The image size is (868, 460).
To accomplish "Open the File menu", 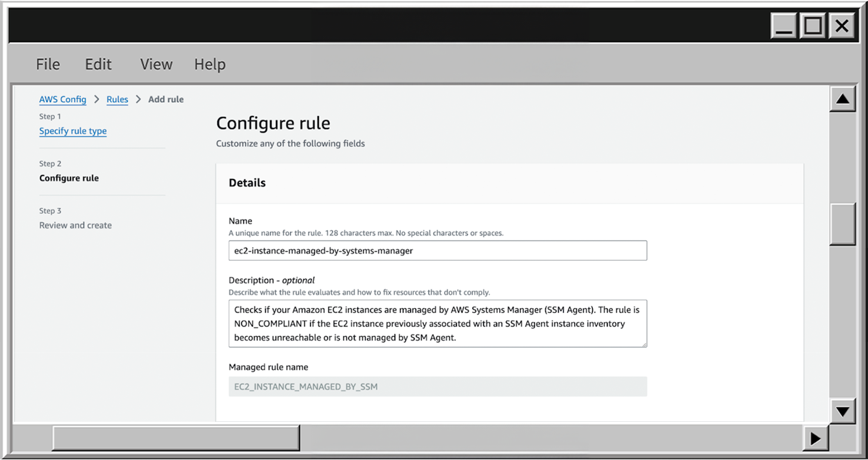I will tap(48, 64).
